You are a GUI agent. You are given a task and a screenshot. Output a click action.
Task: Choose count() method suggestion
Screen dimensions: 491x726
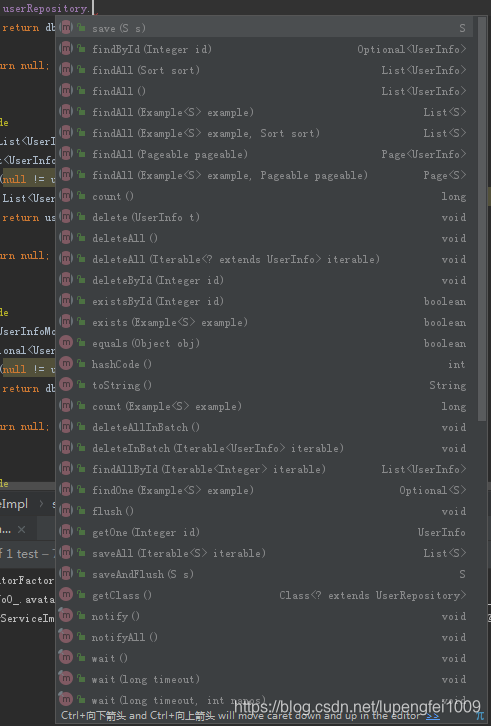[x=264, y=196]
